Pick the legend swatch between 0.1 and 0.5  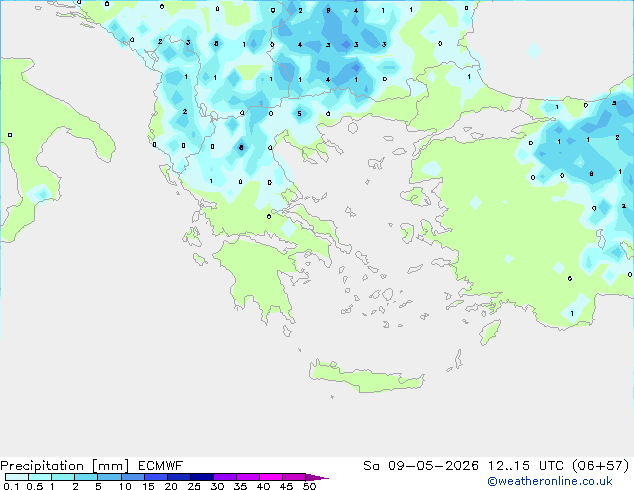(17, 477)
